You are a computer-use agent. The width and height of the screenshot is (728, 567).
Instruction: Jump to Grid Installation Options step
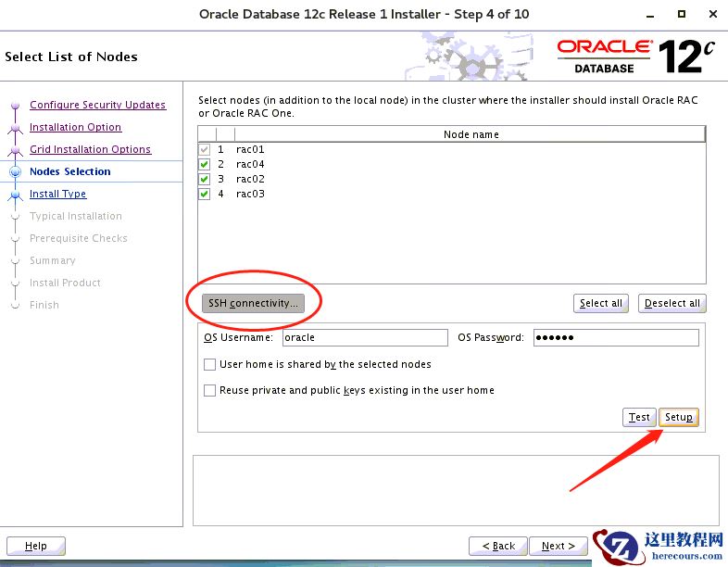click(91, 149)
